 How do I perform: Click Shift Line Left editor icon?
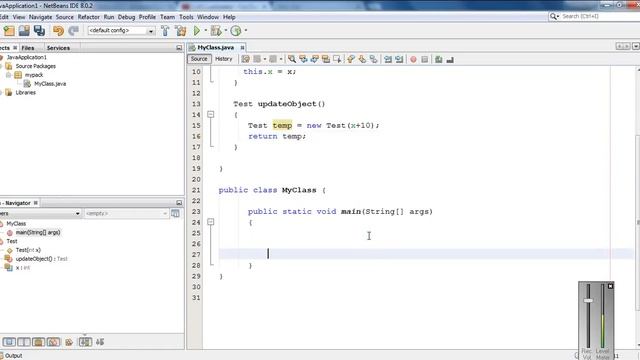(388, 59)
